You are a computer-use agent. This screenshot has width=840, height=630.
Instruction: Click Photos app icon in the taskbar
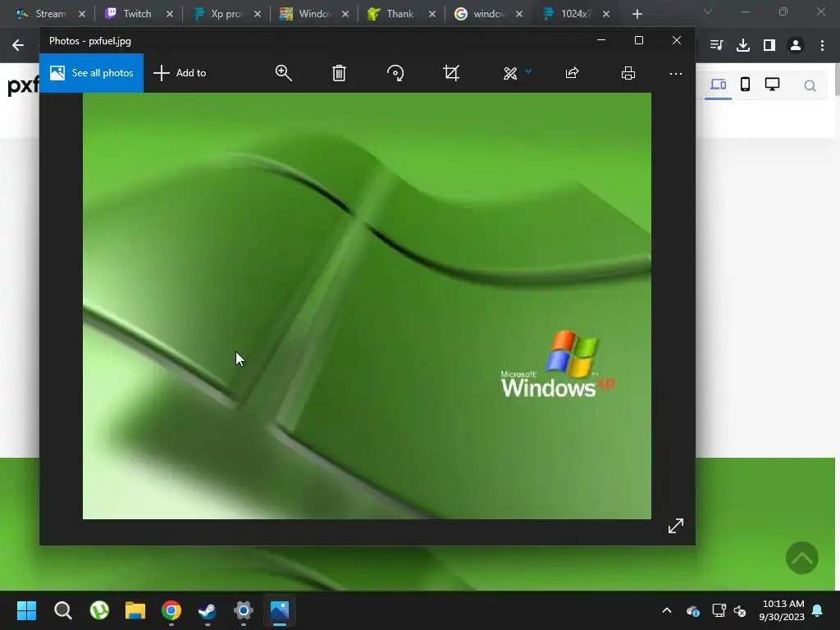click(x=280, y=610)
